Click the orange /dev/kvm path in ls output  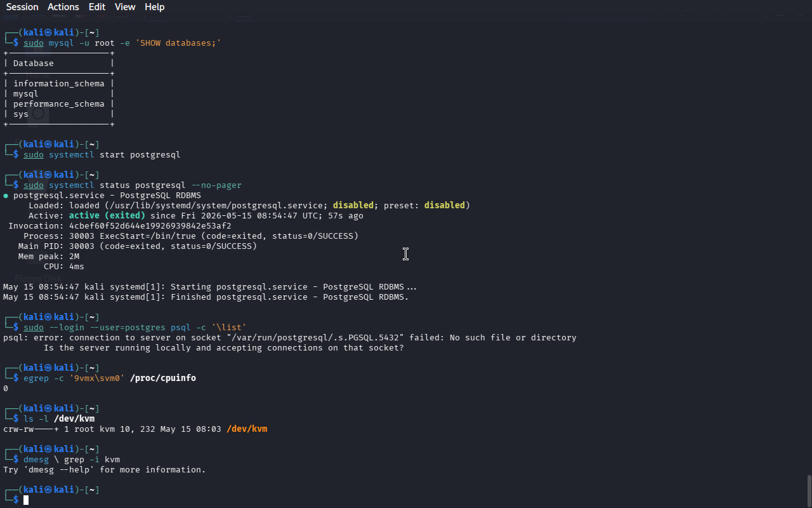(x=247, y=429)
